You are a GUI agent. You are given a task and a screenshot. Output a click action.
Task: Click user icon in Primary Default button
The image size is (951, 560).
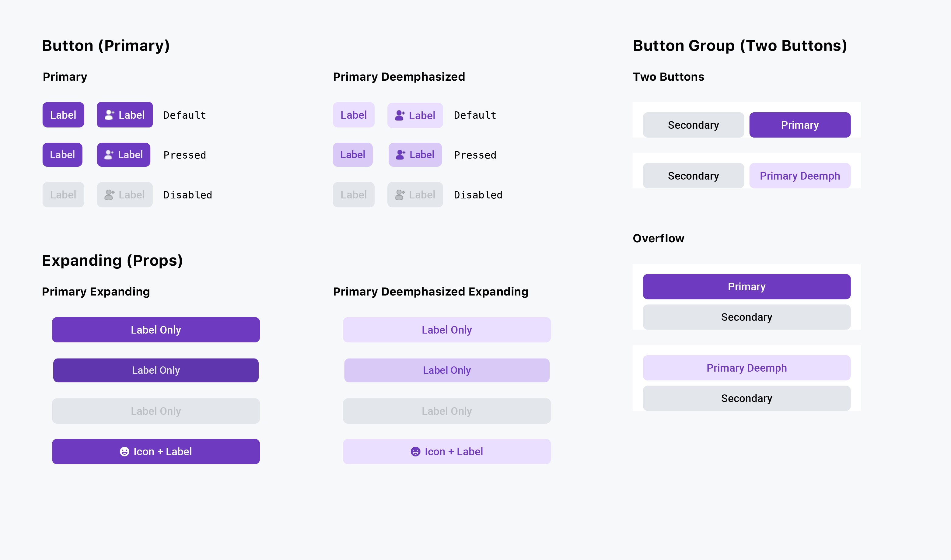coord(109,115)
